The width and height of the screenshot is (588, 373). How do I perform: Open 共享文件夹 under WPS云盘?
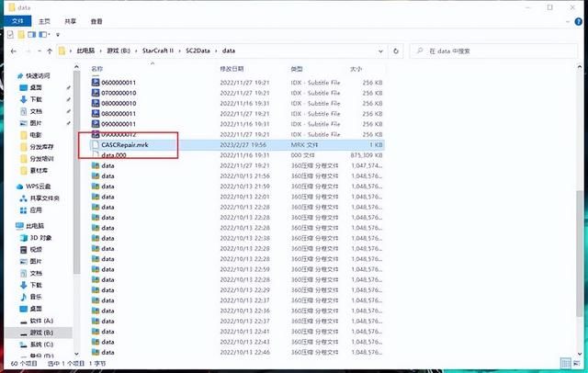click(x=45, y=198)
